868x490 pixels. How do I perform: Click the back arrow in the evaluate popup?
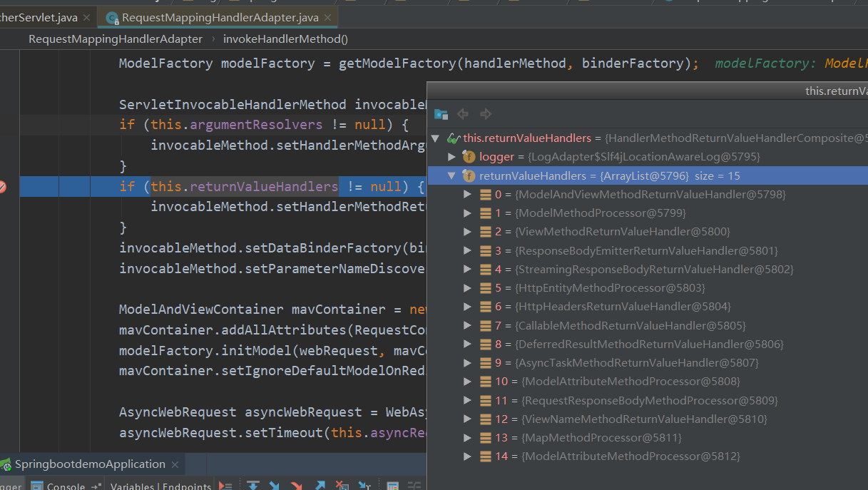click(x=463, y=114)
